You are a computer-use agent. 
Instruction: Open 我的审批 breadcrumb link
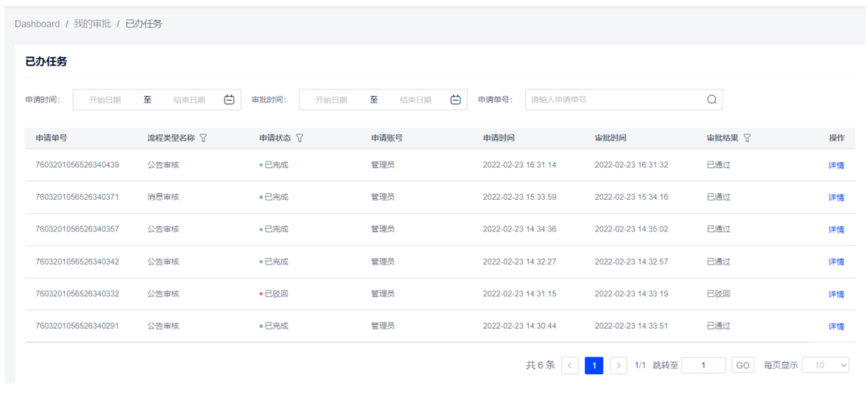[92, 24]
